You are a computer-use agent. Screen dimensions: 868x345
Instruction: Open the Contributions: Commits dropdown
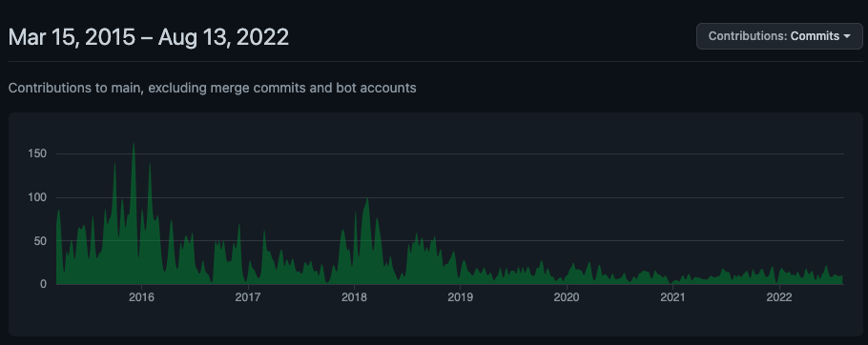pos(779,36)
